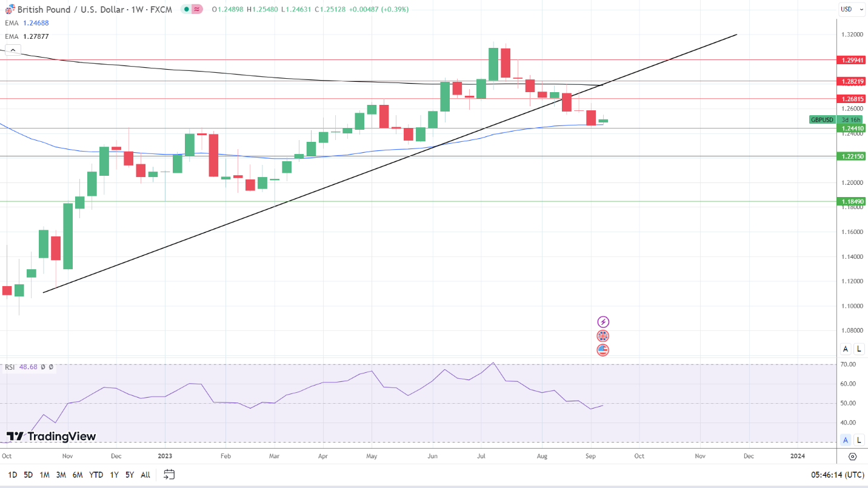Image resolution: width=868 pixels, height=488 pixels.
Task: Click the 'L' icon beside the alert icon
Action: click(x=859, y=349)
